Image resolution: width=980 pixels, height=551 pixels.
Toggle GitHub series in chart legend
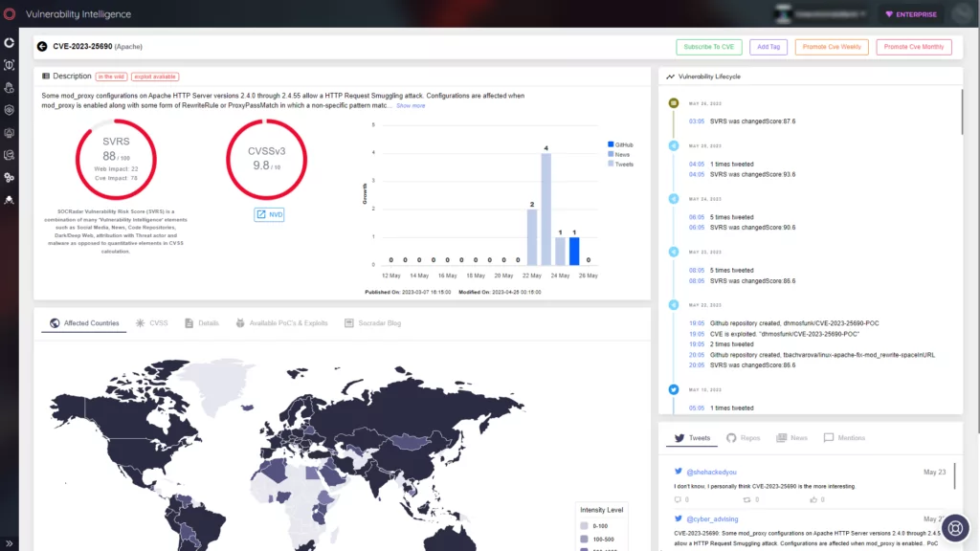(x=620, y=144)
